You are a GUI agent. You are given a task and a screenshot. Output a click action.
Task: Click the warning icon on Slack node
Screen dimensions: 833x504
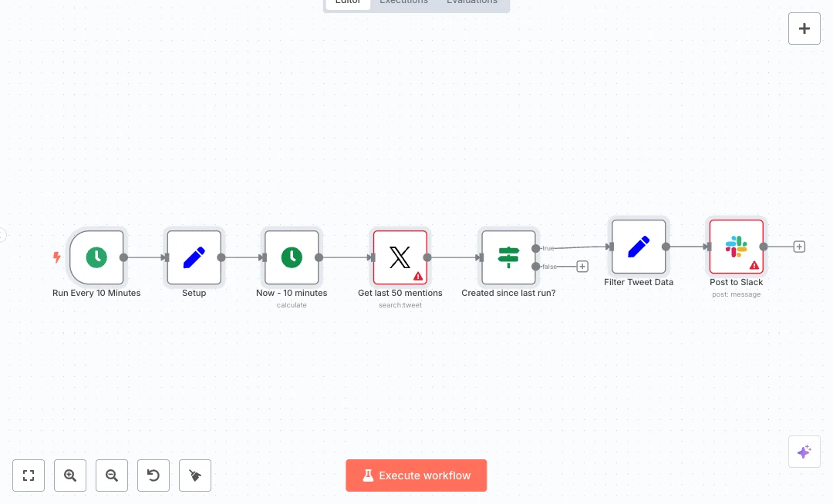(754, 265)
